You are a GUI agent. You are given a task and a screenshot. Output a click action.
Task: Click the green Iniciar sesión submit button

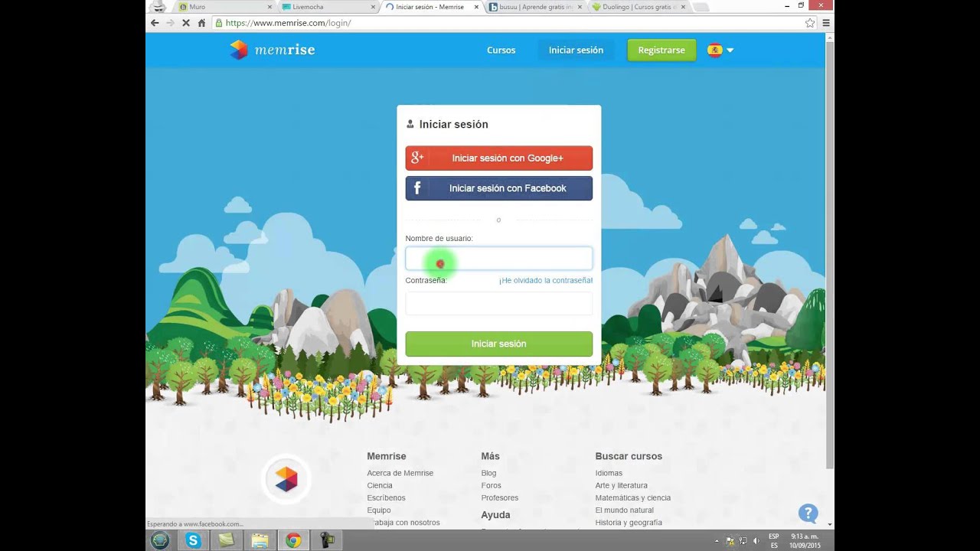click(x=498, y=344)
